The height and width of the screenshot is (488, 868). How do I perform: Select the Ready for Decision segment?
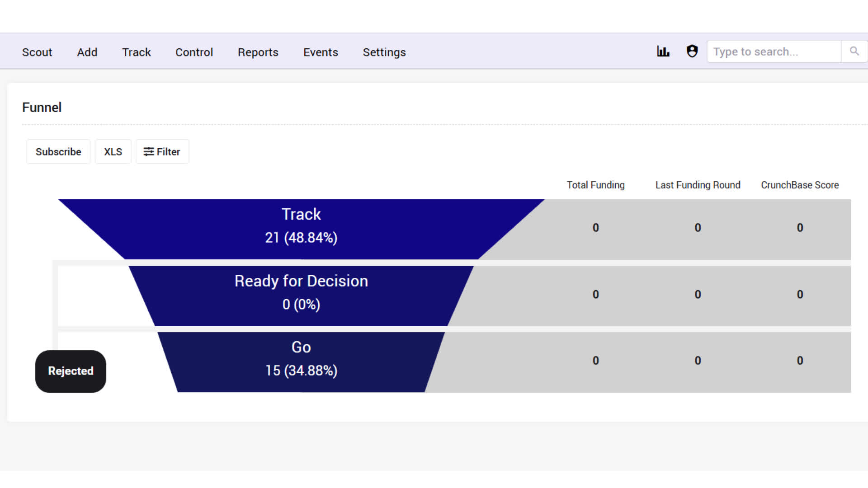click(302, 296)
